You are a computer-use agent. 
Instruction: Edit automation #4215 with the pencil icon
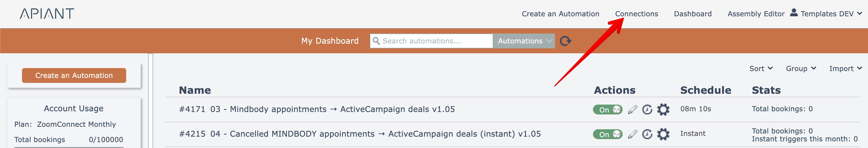point(632,134)
